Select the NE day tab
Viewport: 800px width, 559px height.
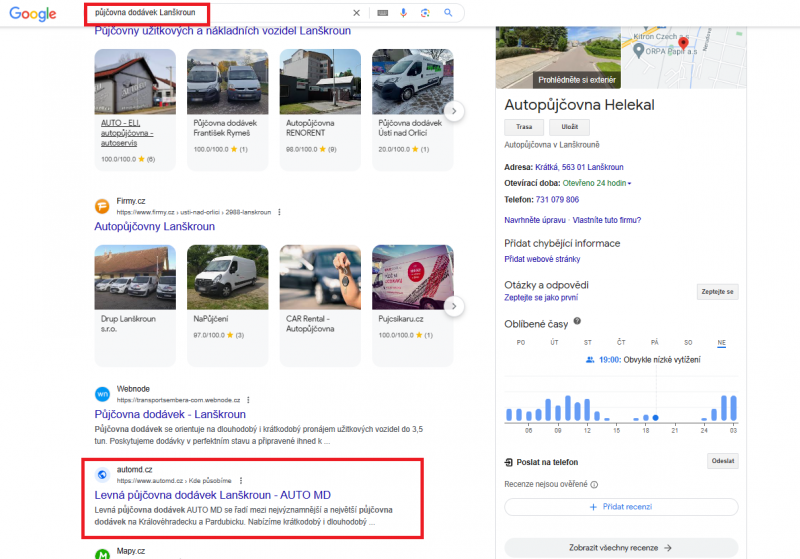point(721,343)
